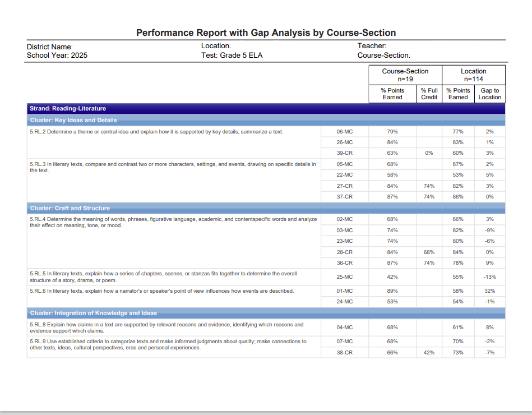Image resolution: width=532 pixels, height=415 pixels.
Task: Click the 5.RL.2 standard description
Action: coord(156,132)
